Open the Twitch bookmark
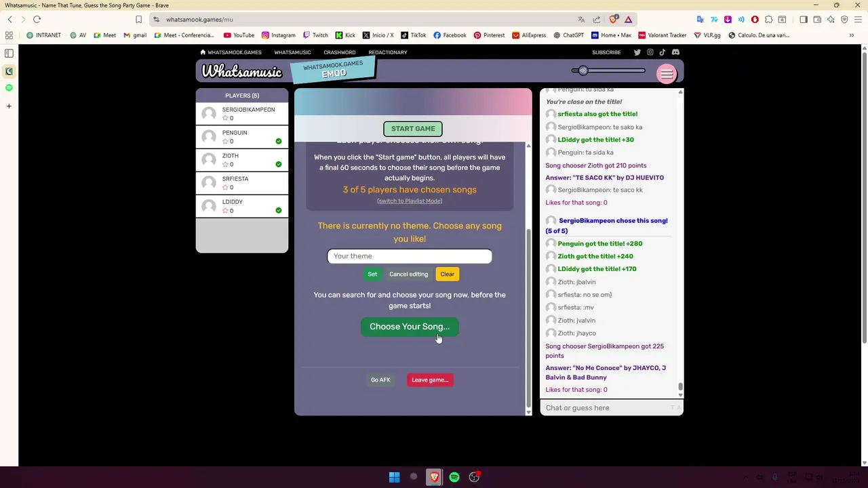The width and height of the screenshot is (868, 488). pyautogui.click(x=315, y=35)
